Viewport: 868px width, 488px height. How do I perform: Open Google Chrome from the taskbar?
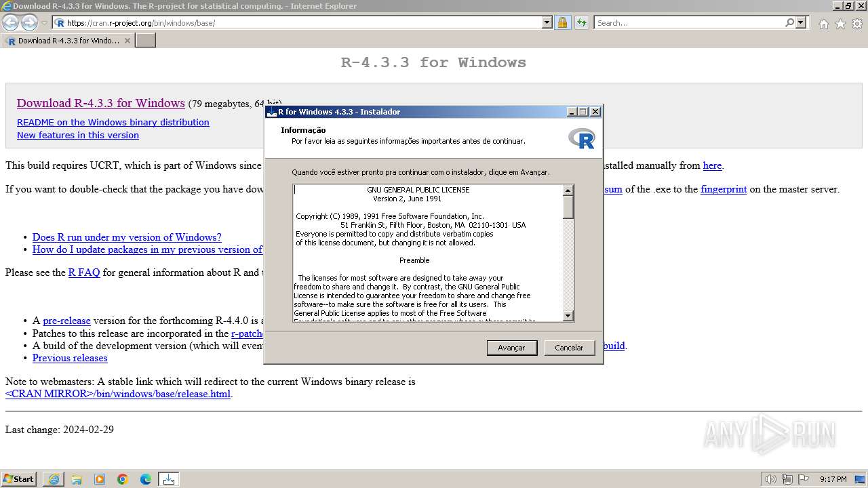tap(123, 479)
